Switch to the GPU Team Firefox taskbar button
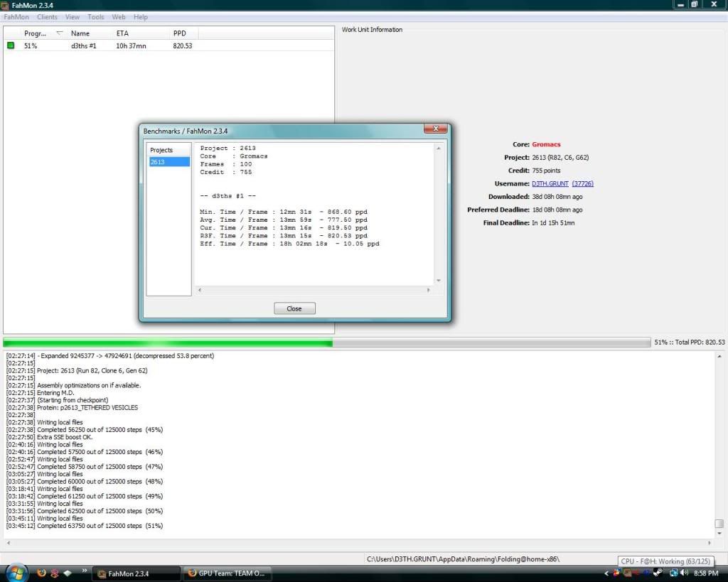The image size is (728, 582). (x=227, y=573)
